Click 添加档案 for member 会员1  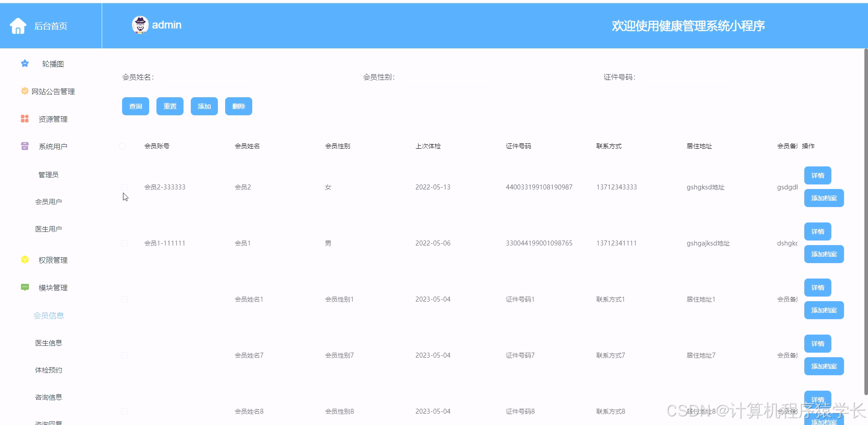point(824,254)
